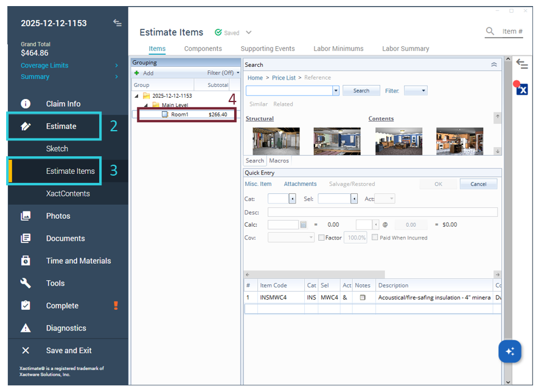Click the Claim Info icon in sidebar
Image resolution: width=539 pixels, height=392 pixels.
(26, 104)
